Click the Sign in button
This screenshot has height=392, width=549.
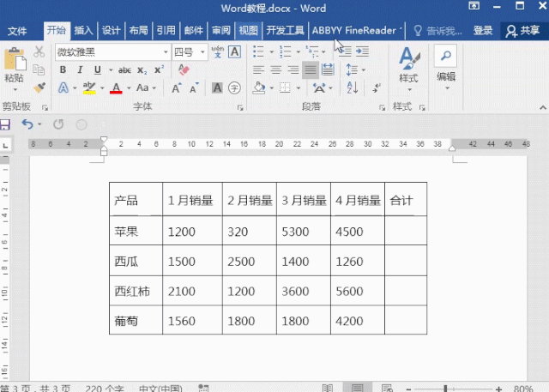click(x=483, y=30)
